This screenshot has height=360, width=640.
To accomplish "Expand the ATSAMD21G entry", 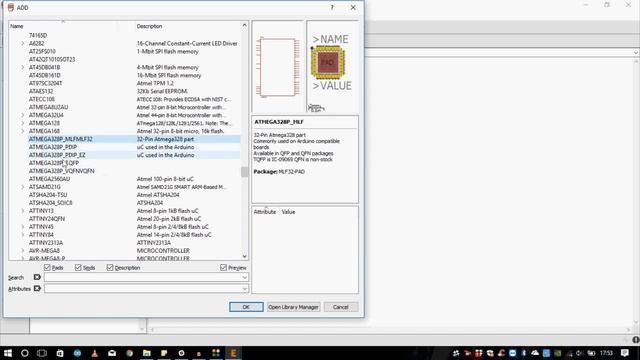I will pyautogui.click(x=23, y=187).
